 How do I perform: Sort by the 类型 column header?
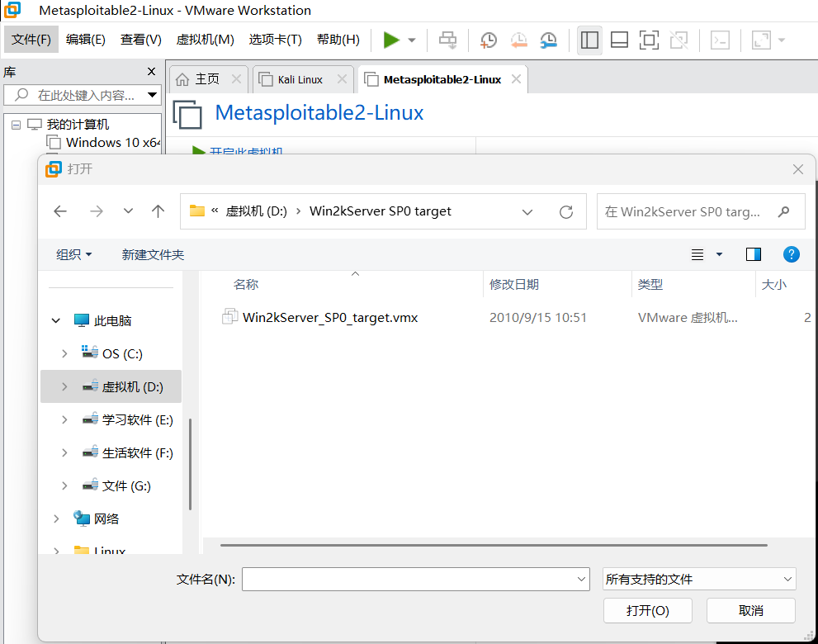pyautogui.click(x=650, y=285)
